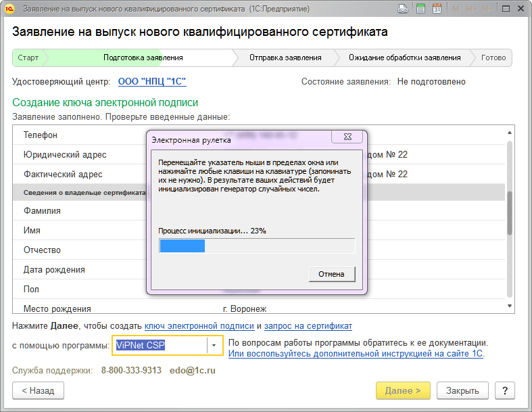Click the ViPNet CSP program input field
532x412 pixels.
coord(160,346)
